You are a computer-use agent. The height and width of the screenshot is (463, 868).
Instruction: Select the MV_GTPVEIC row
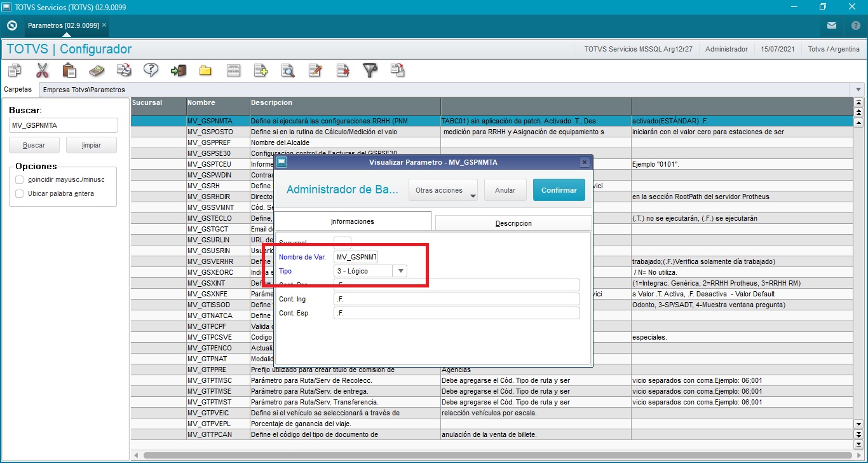[491, 413]
